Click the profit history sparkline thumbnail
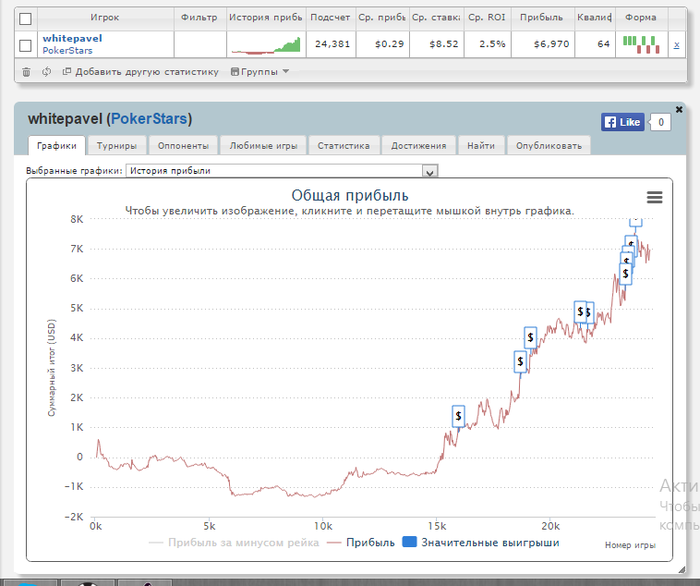Screen dimensions: 700x586 pyautogui.click(x=266, y=45)
